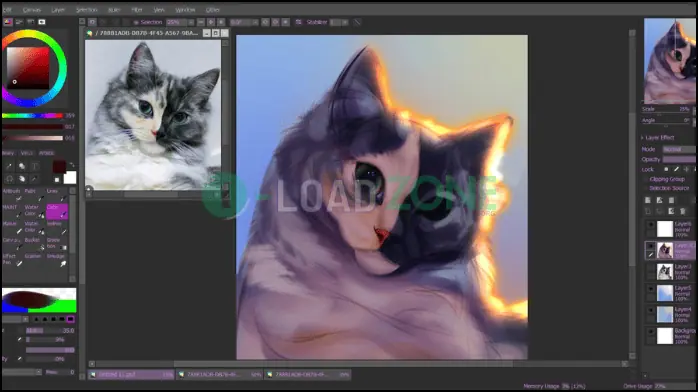Click the navigator preview thumbnail
698x392 pixels.
[670, 61]
